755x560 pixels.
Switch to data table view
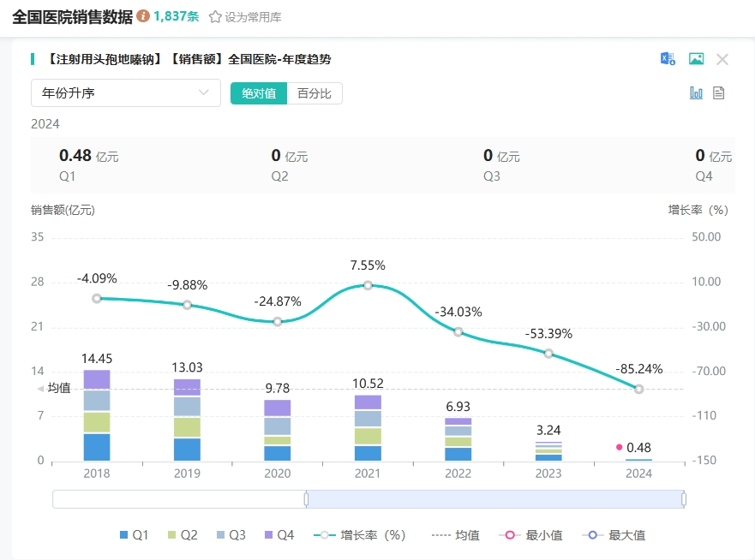point(719,92)
